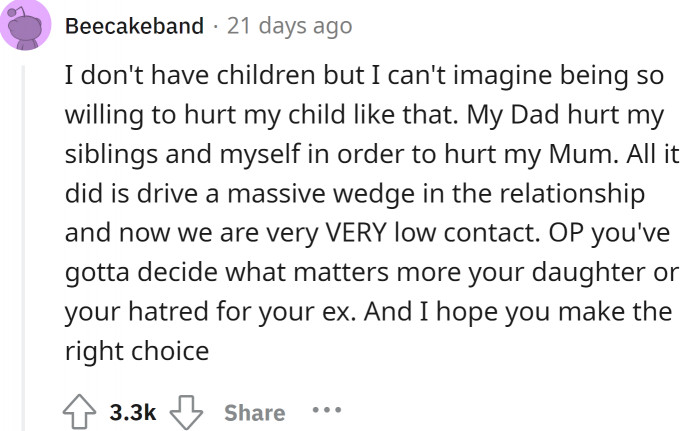Downvote the comment with the down arrow
This screenshot has height=431, width=700.
(186, 412)
